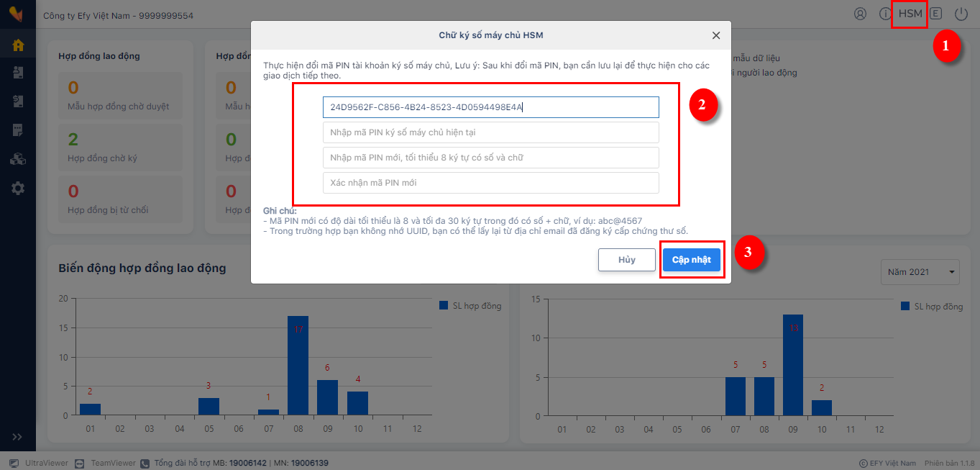Open the HSM signature menu
The height and width of the screenshot is (470, 980).
coord(910,14)
